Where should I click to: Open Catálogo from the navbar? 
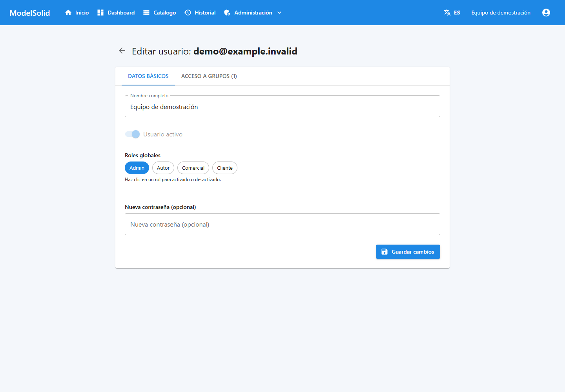pyautogui.click(x=160, y=13)
